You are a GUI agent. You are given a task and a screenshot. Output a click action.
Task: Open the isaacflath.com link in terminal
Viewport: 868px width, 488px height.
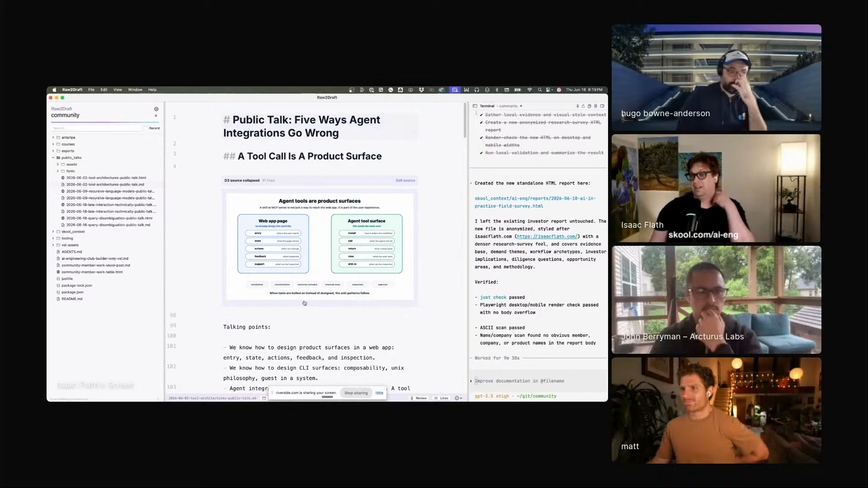547,236
